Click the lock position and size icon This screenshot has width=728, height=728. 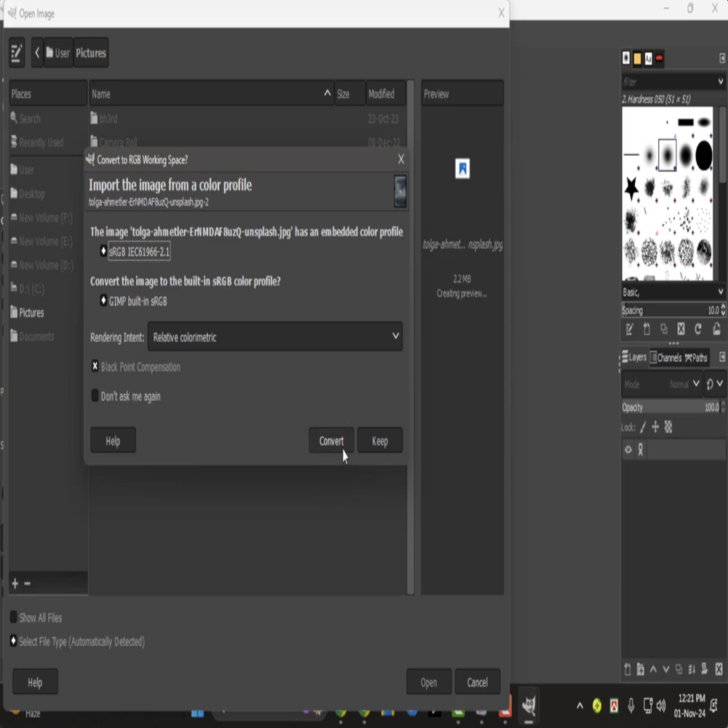pos(655,427)
